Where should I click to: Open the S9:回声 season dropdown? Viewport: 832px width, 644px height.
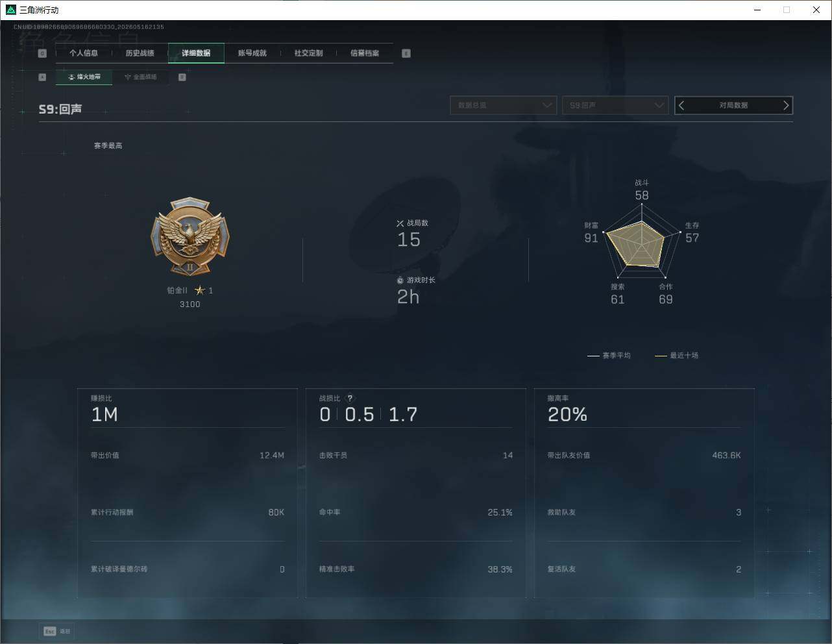point(615,105)
